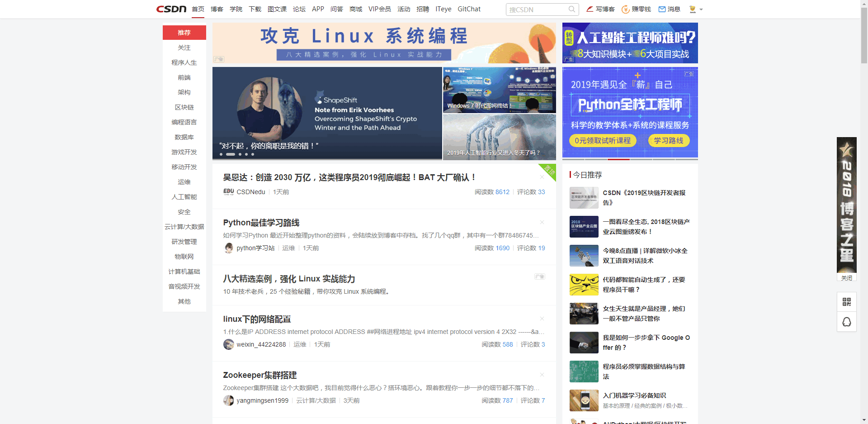Open the 学院 nav item
868x424 pixels.
pos(236,9)
